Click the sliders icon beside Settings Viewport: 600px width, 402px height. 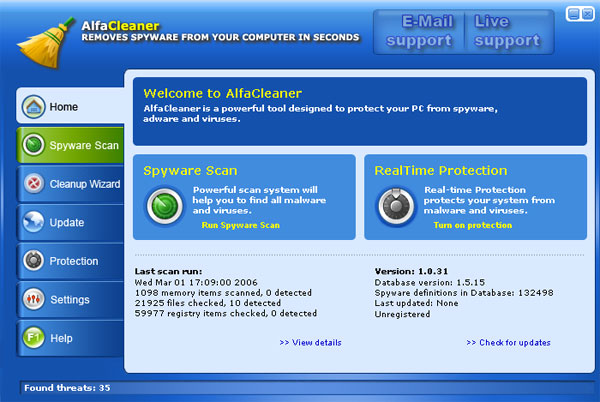coord(33,299)
